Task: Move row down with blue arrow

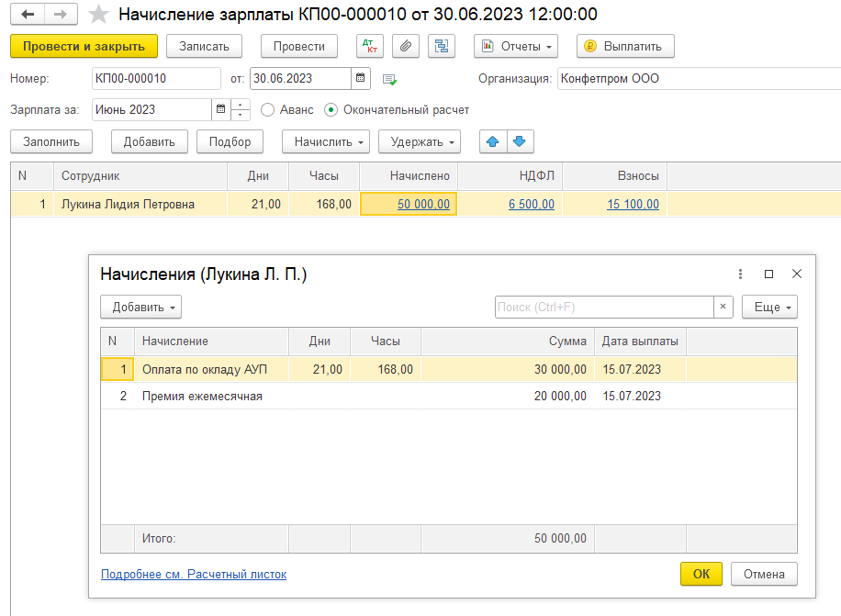Action: pyautogui.click(x=520, y=141)
